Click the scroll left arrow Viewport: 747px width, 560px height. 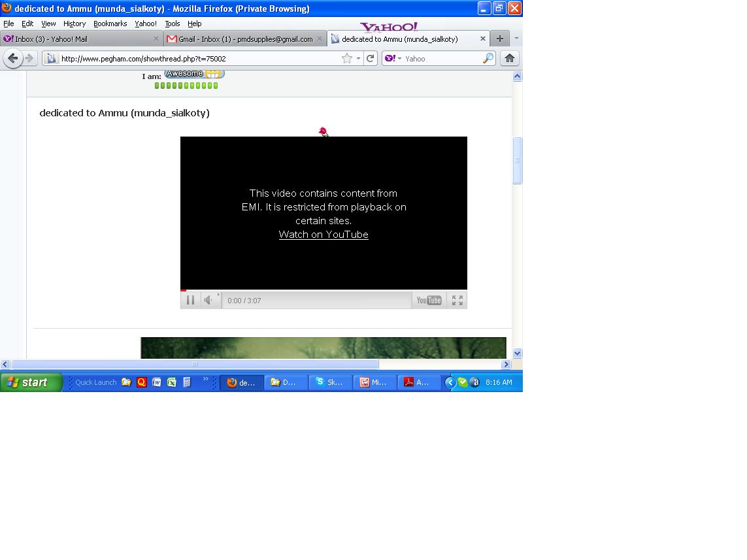click(x=5, y=364)
